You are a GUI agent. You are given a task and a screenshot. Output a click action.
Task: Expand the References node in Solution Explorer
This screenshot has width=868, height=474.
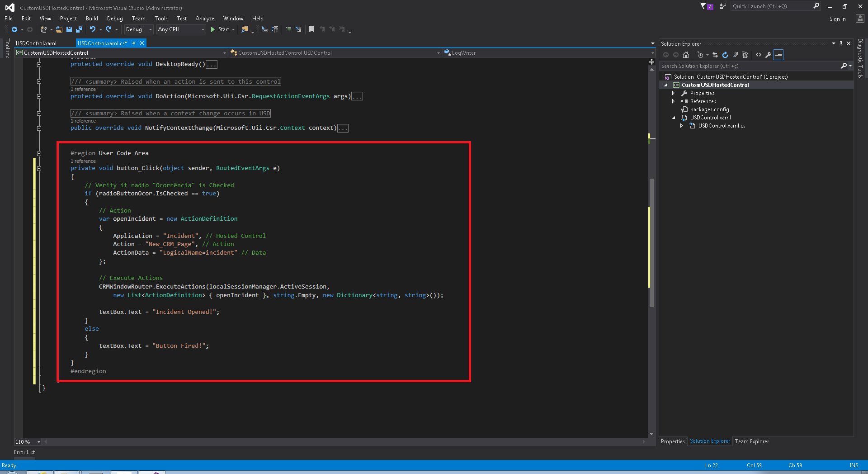click(673, 101)
